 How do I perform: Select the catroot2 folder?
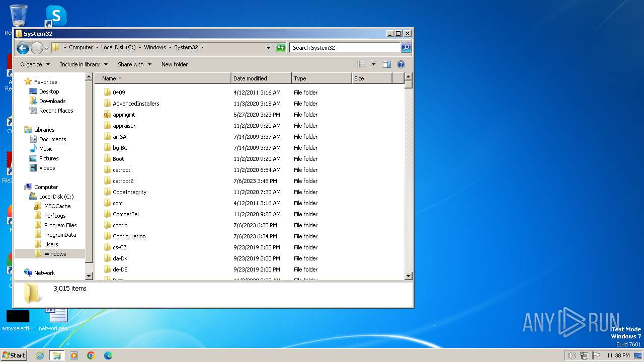pos(123,181)
